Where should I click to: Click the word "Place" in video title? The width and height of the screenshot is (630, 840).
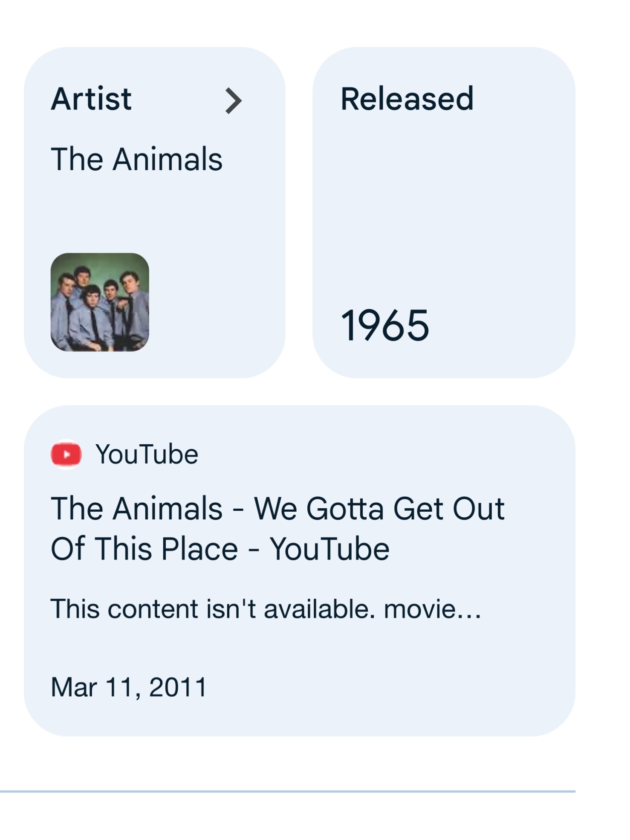pos(199,548)
